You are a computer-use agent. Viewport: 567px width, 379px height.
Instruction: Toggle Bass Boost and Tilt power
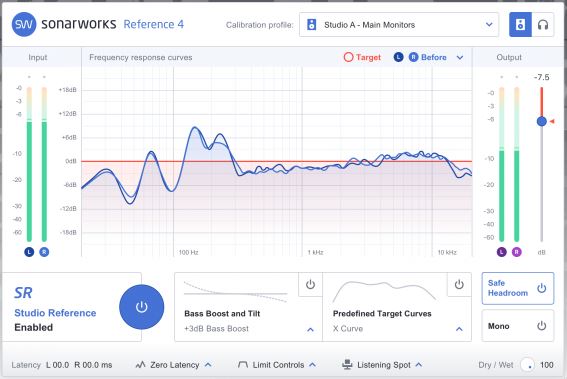(310, 285)
